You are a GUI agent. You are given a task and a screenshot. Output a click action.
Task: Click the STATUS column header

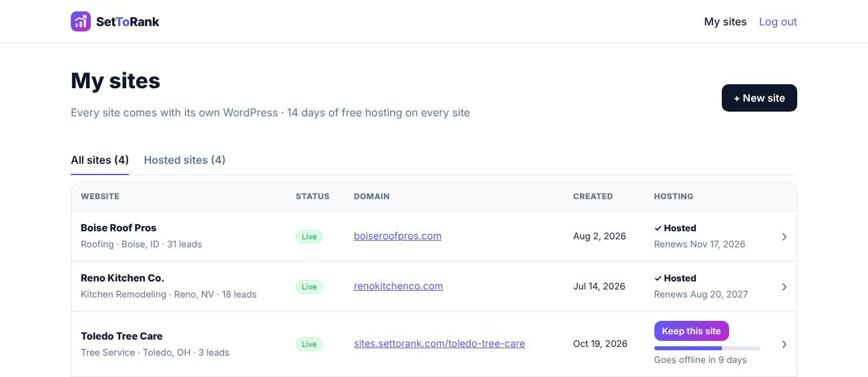(312, 197)
